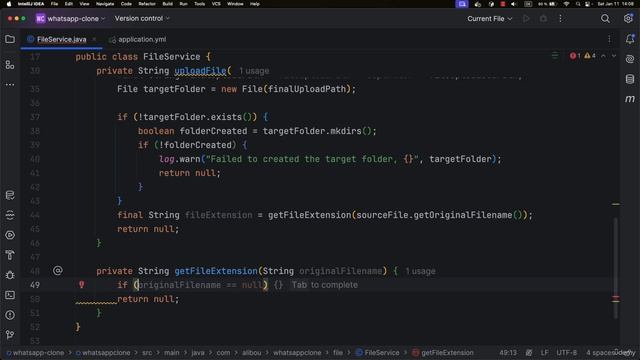Open the Version control dropdown
The width and height of the screenshot is (640, 360).
click(142, 19)
